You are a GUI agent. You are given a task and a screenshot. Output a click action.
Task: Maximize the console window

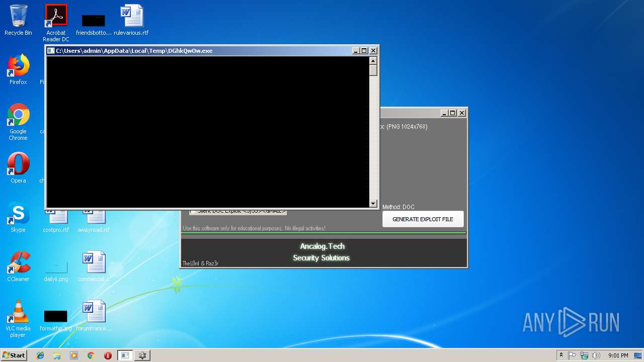click(364, 51)
